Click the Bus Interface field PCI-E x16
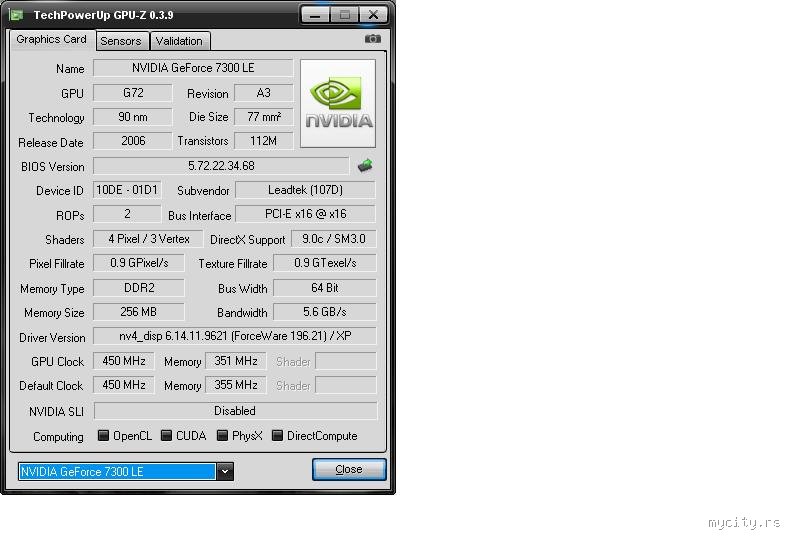787x536 pixels. (305, 214)
